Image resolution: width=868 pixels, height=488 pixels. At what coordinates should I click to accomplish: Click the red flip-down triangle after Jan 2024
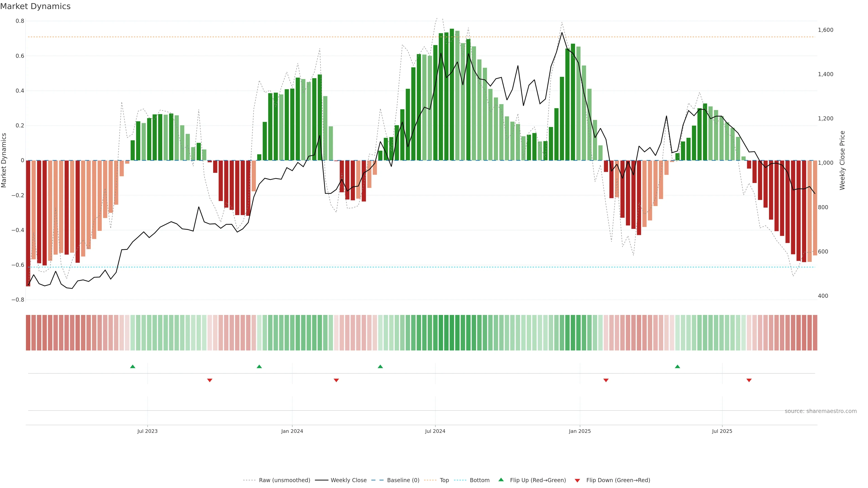coord(336,380)
